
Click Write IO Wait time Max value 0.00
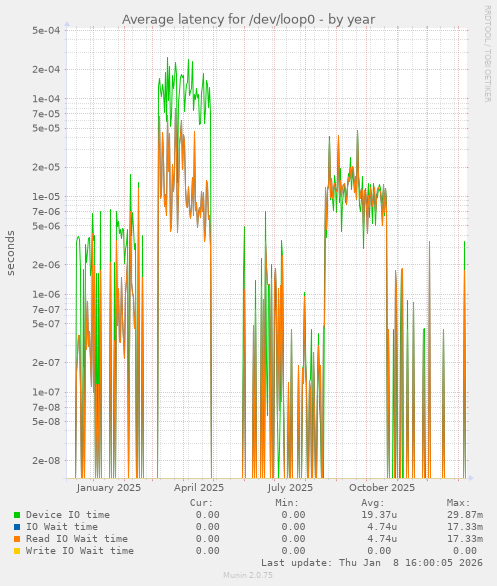pos(465,550)
